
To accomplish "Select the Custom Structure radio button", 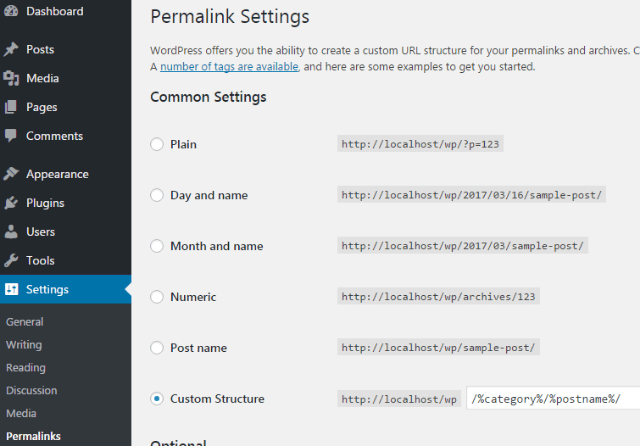I will [x=157, y=399].
